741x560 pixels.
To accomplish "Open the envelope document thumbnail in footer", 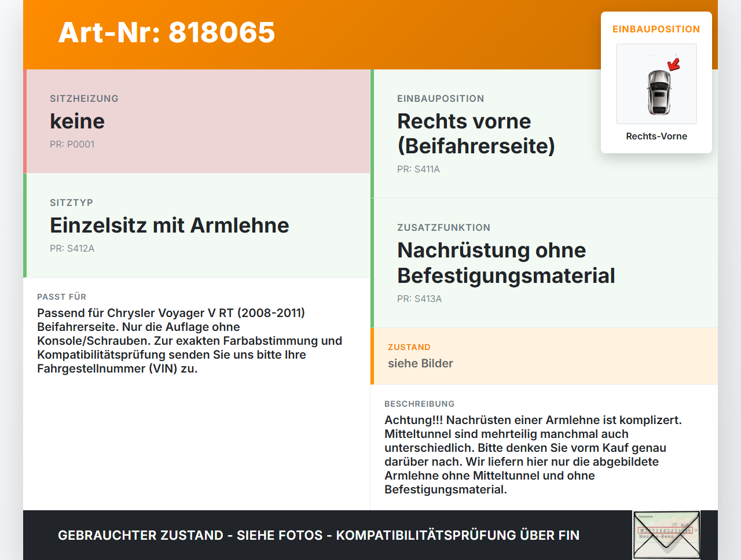I will click(667, 535).
